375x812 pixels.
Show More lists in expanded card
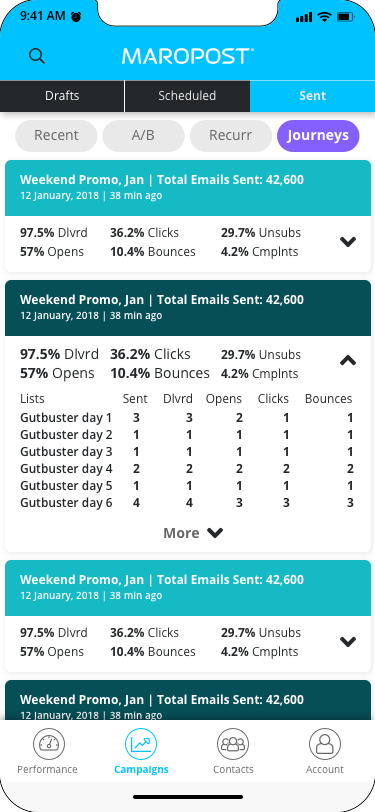pos(193,533)
